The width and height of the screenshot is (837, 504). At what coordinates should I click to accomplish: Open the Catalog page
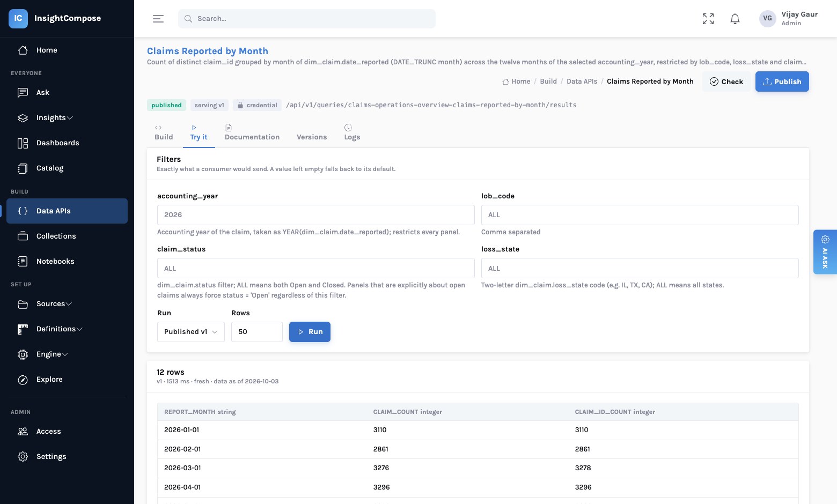point(67,168)
